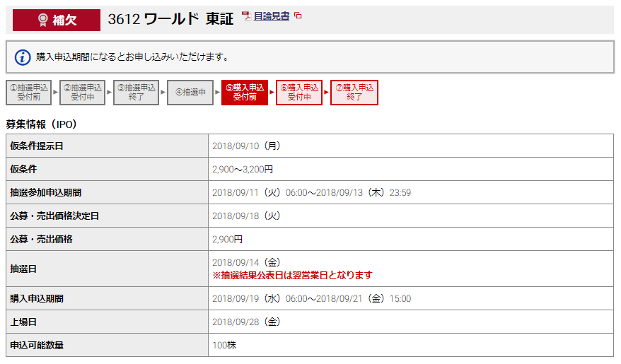The image size is (621, 364).
Task: Click the listing date 2018/09/28（金）
Action: 246,322
